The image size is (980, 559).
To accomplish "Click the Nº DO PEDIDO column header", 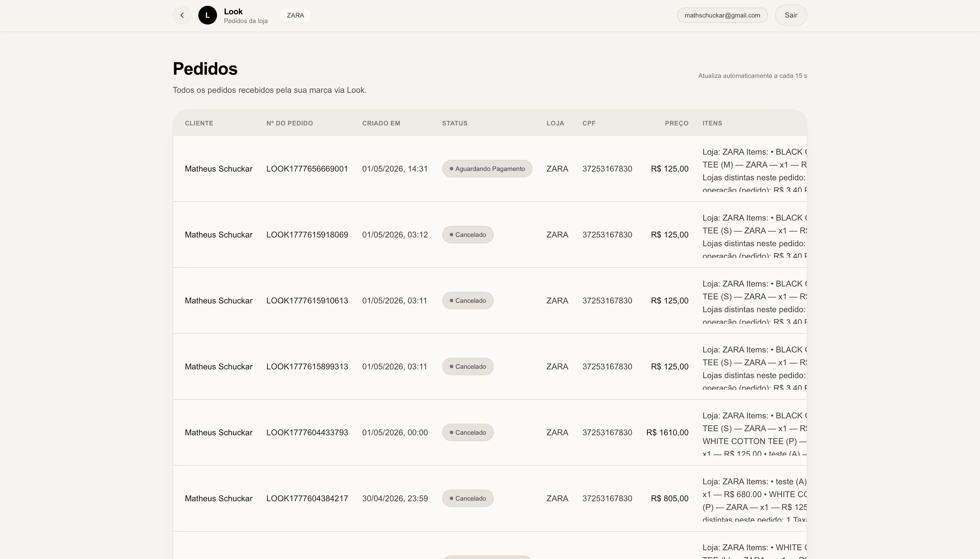I will (290, 123).
